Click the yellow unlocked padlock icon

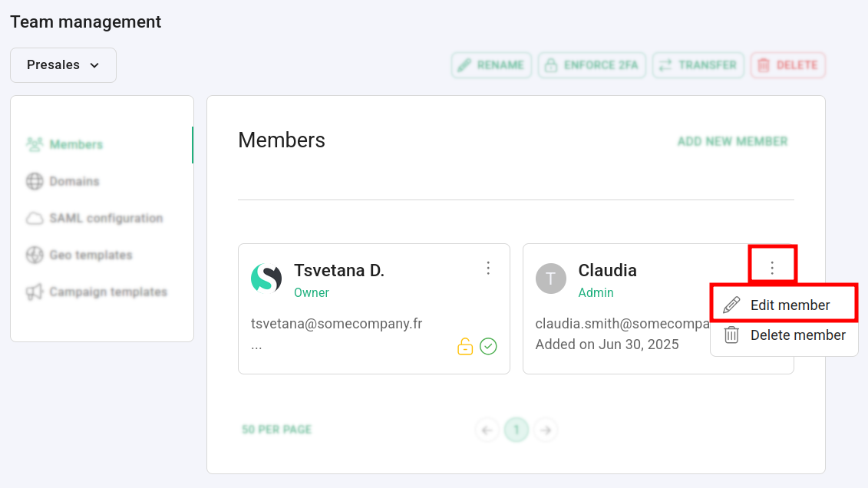(x=465, y=347)
